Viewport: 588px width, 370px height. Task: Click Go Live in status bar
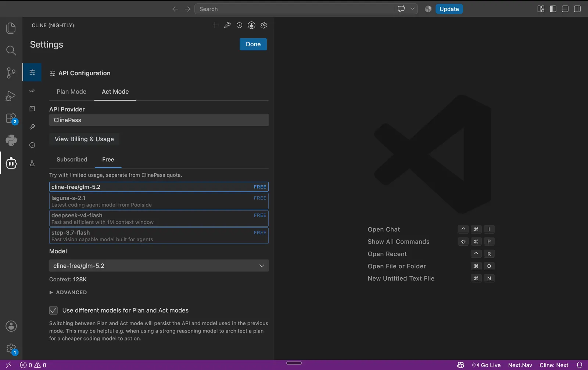(486, 365)
